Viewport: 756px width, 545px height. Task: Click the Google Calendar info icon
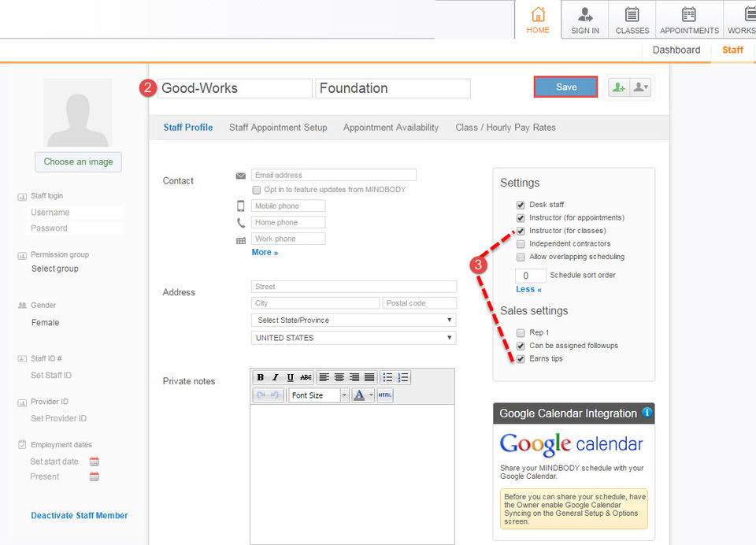(647, 413)
